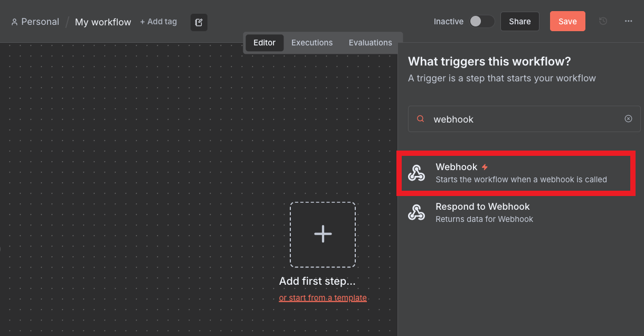Add a tag to My workflow

coord(158,22)
